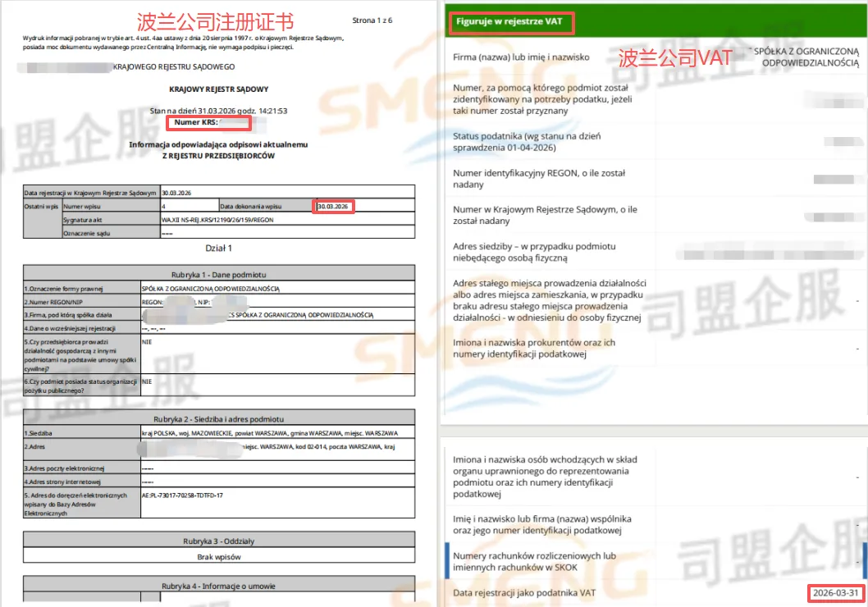Click 'Stan na dzień 31.03.2026 godz. 14:21:53' line
Image resolution: width=868 pixels, height=607 pixels.
click(219, 111)
